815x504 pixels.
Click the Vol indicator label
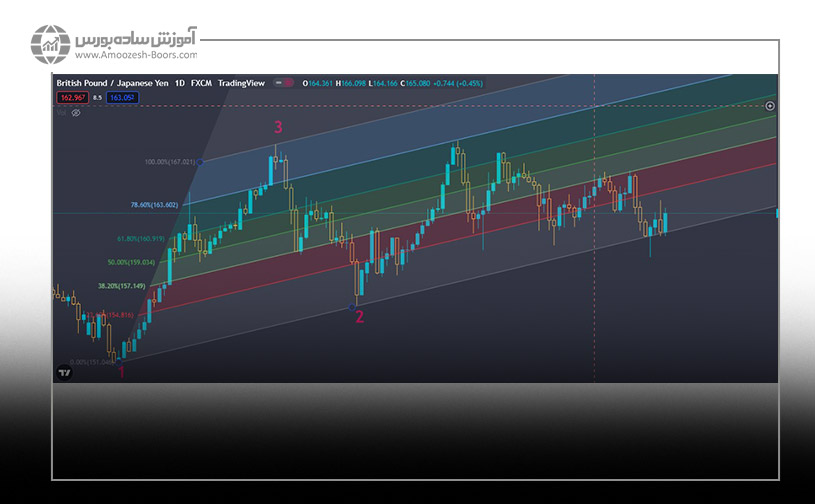point(62,113)
